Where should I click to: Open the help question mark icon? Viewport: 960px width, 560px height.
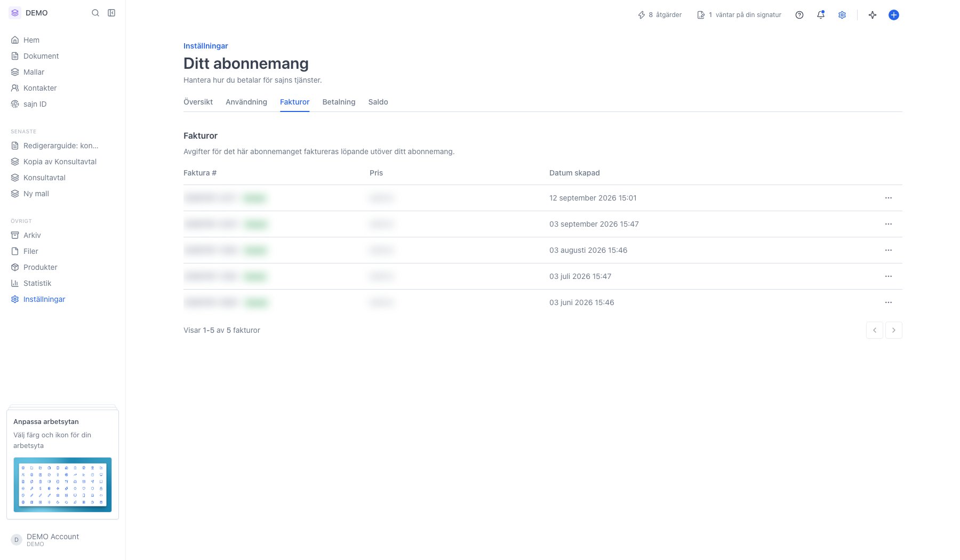coord(799,15)
